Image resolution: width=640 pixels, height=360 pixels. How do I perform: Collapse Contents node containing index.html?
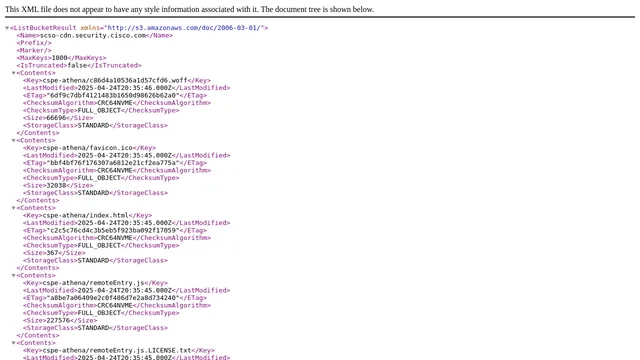13,208
